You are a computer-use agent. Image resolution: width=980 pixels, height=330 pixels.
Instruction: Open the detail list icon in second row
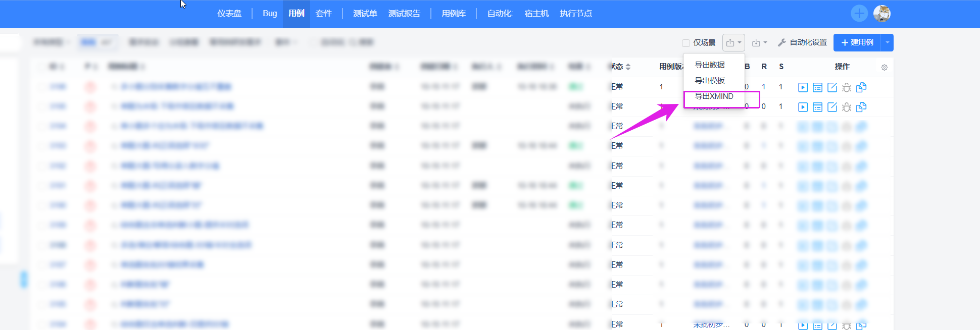(817, 107)
